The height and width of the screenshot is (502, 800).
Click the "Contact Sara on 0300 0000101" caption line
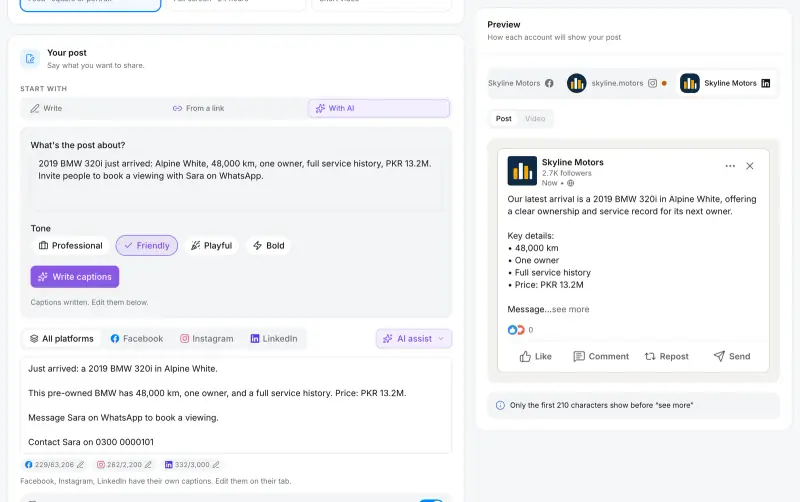(91, 442)
